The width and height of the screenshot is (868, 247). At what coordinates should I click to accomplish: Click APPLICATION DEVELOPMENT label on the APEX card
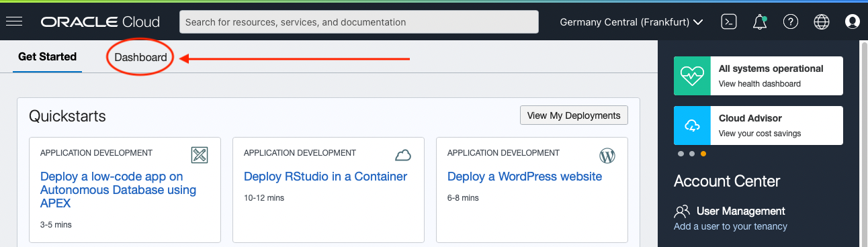coord(96,153)
